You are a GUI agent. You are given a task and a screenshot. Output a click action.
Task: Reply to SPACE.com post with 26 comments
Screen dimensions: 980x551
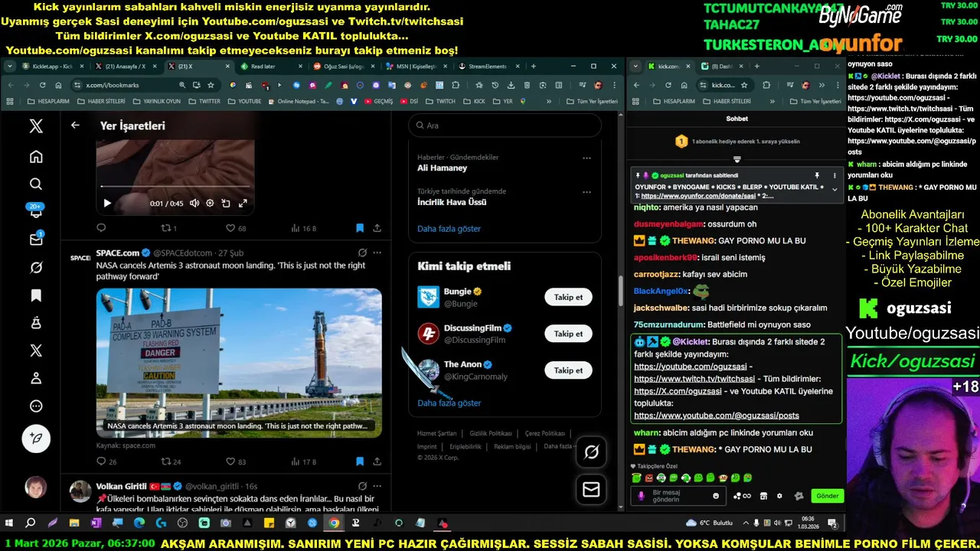pos(106,461)
